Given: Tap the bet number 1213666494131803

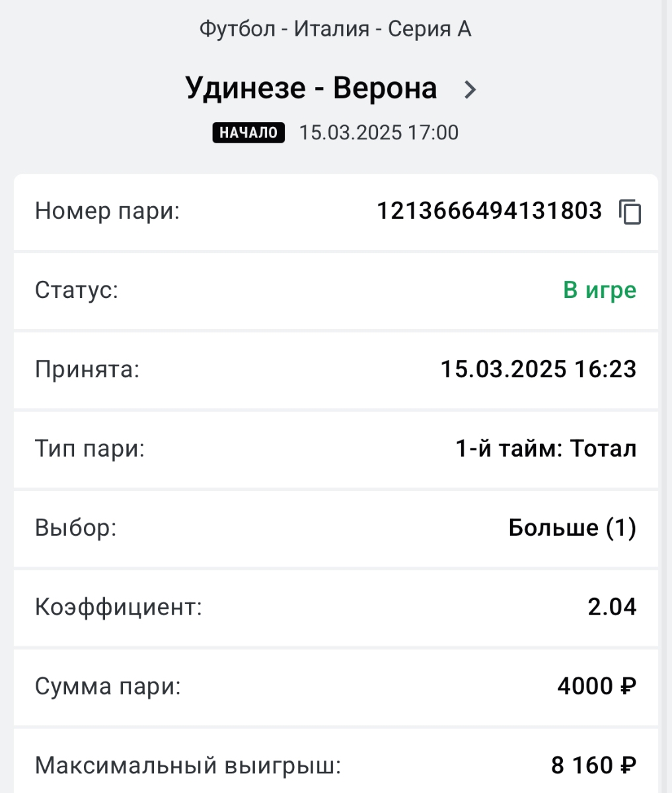Looking at the screenshot, I should 490,211.
